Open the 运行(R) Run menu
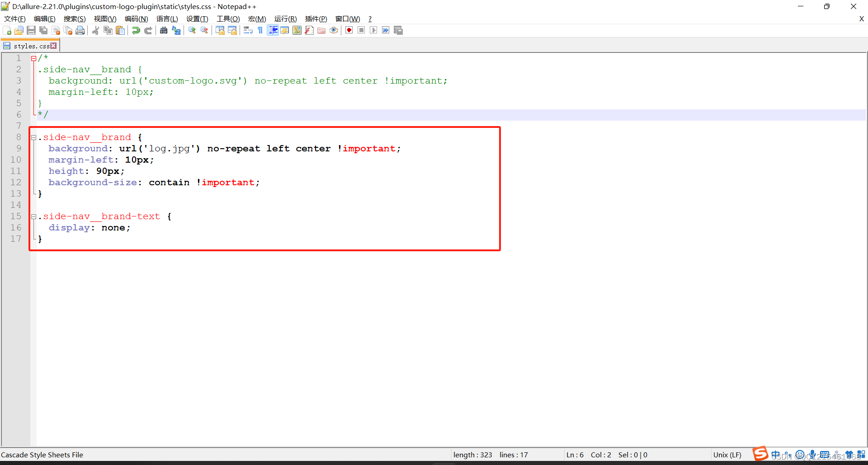This screenshot has width=868, height=465. [x=286, y=19]
